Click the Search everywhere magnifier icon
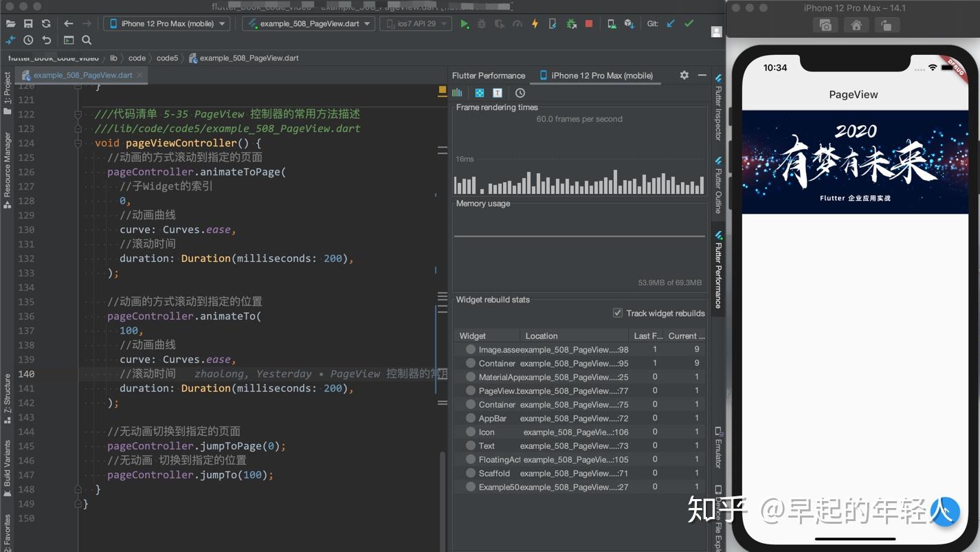 click(x=86, y=40)
